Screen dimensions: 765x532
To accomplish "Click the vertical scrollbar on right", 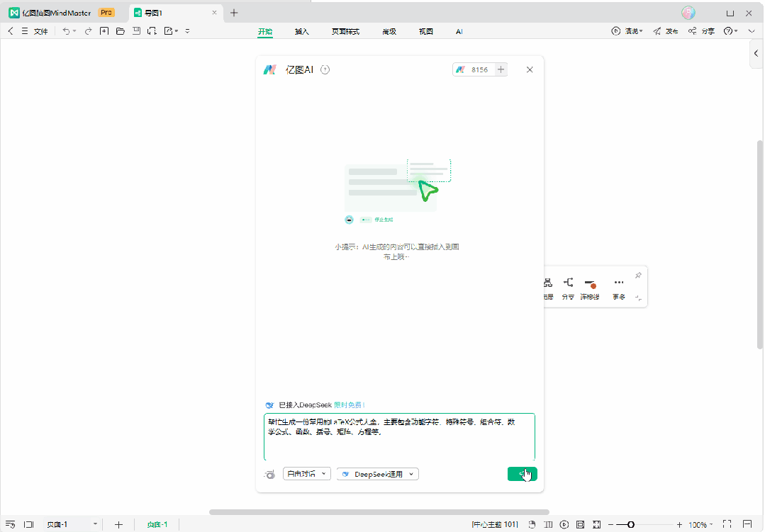I will click(759, 244).
